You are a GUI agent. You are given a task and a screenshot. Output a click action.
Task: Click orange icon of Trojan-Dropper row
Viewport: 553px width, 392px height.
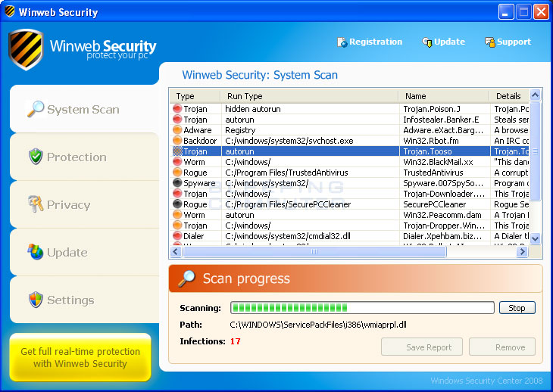pyautogui.click(x=177, y=225)
